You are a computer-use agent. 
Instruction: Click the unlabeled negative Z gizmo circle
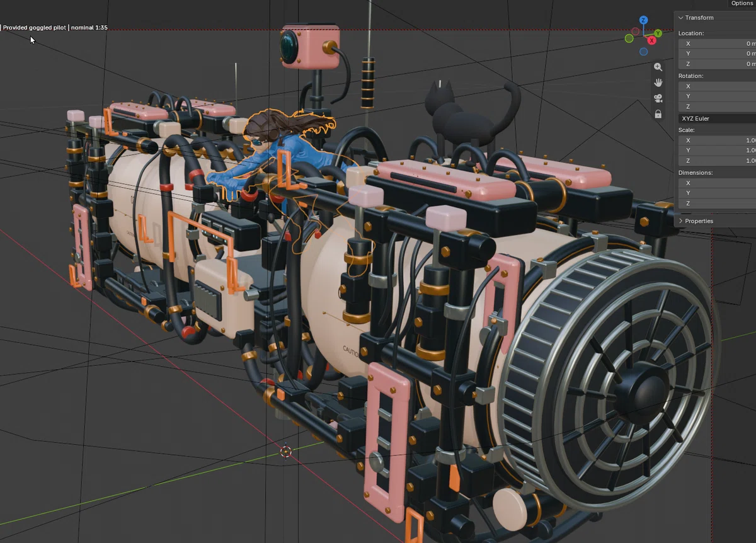tap(643, 52)
